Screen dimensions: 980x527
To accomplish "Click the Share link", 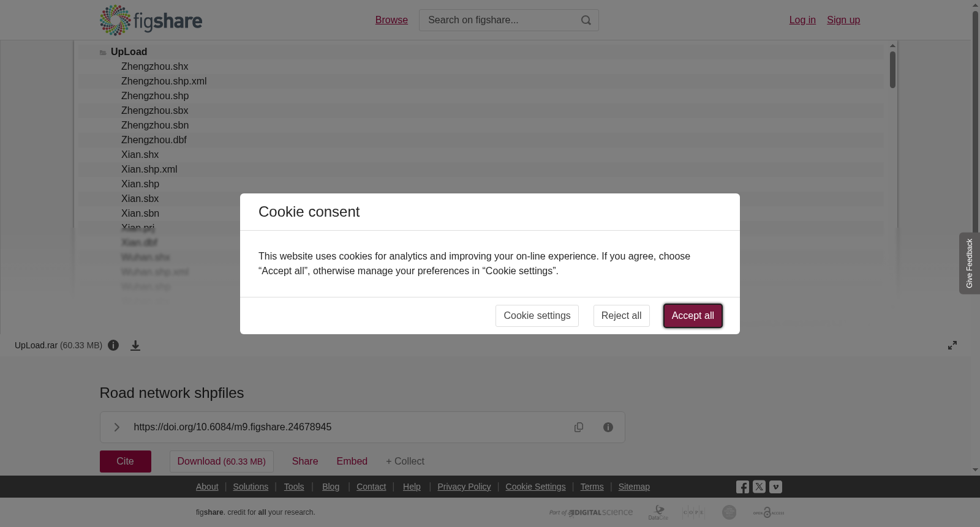I will (x=305, y=462).
